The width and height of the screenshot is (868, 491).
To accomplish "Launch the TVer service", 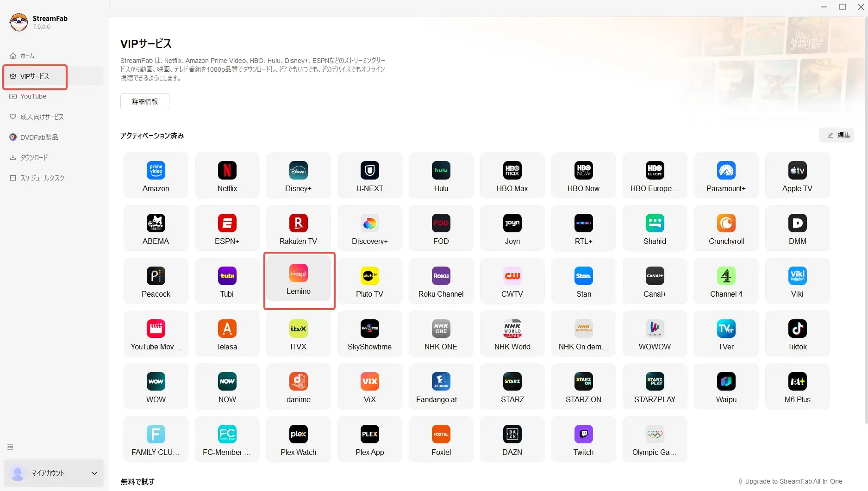I will 726,334.
